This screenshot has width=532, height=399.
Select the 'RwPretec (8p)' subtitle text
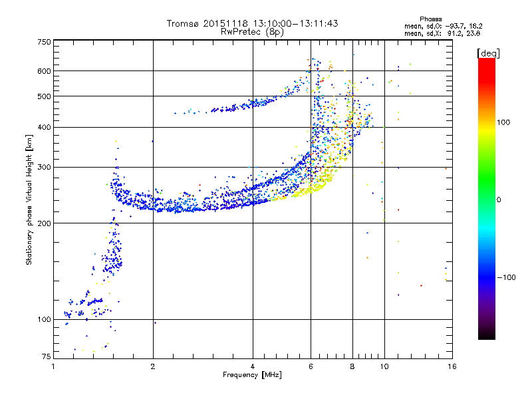click(252, 32)
